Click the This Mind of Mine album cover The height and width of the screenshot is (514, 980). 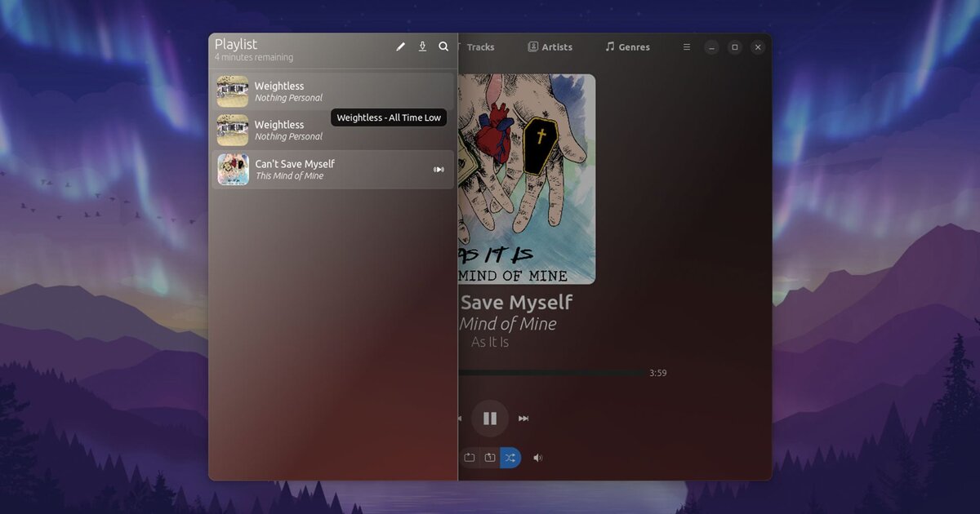(527, 179)
